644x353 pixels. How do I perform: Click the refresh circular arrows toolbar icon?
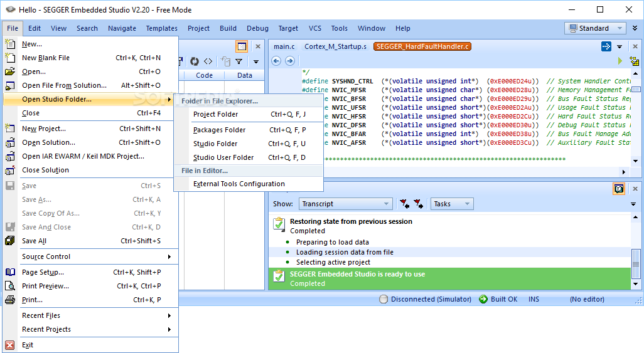[x=195, y=61]
